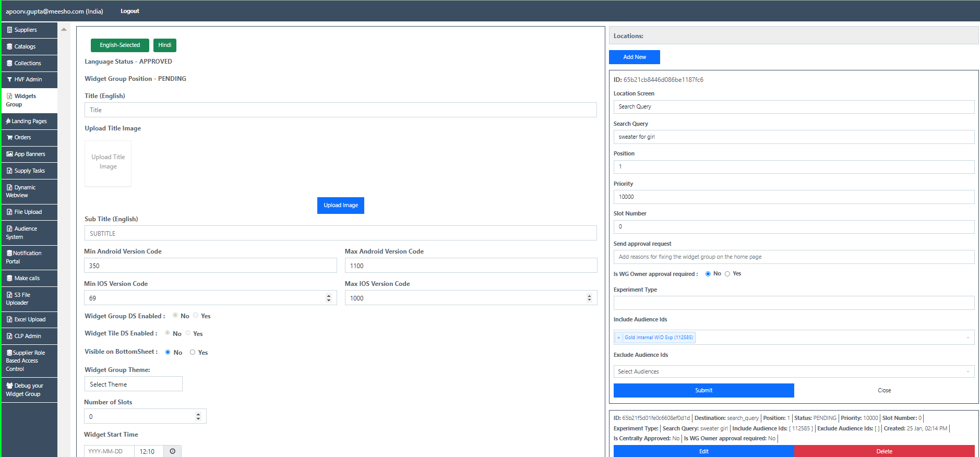Click the Debug your Widget Group icon
Screen dimensions: 980x457
click(x=9, y=386)
